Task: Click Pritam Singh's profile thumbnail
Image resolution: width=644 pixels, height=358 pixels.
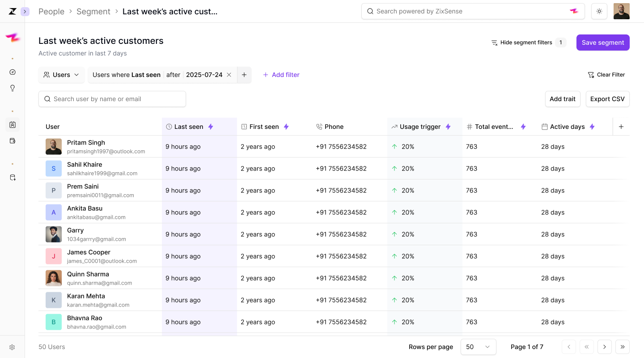Action: (53, 146)
